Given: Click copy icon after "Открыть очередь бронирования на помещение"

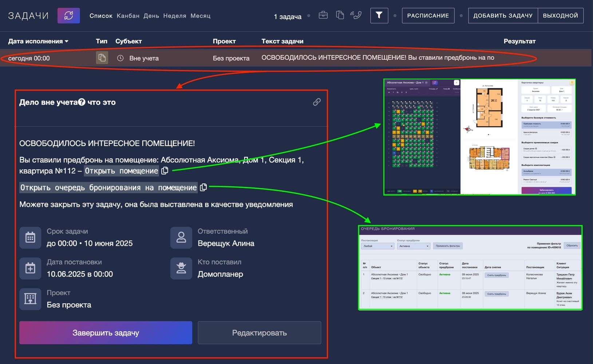Looking at the screenshot, I should point(203,187).
